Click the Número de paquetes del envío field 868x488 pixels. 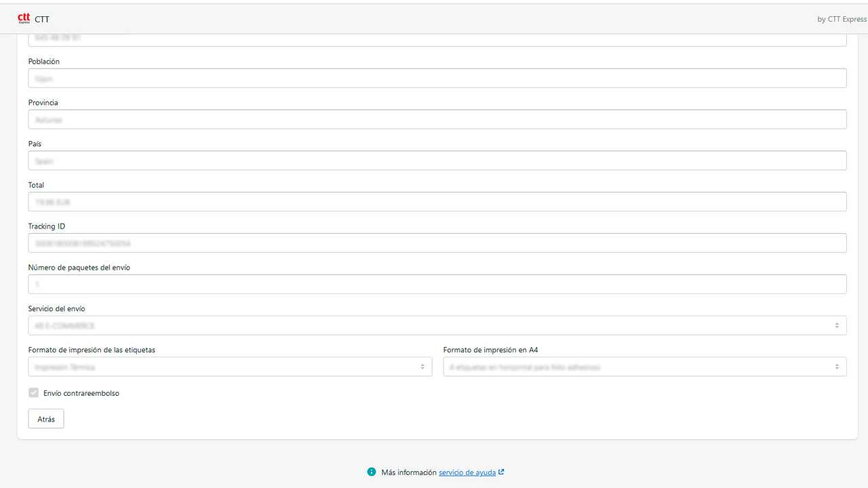437,283
